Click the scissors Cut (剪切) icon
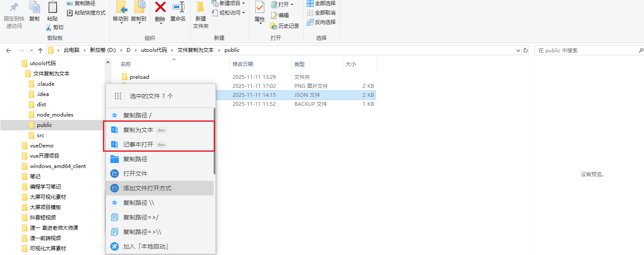 pyautogui.click(x=49, y=27)
